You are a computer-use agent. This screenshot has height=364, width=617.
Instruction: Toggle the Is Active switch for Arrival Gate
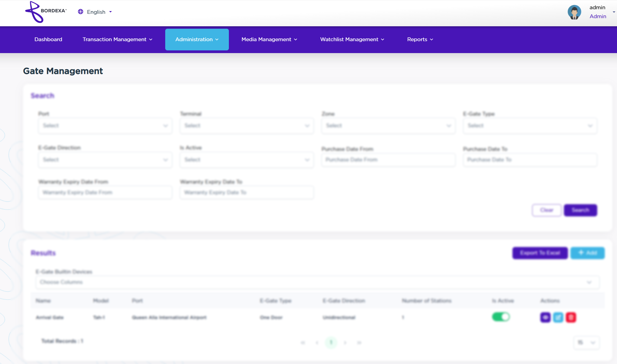pyautogui.click(x=501, y=317)
